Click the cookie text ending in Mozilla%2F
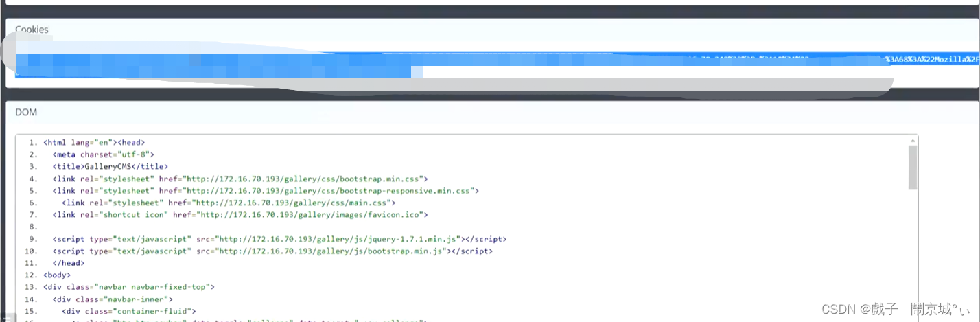Viewport: 980px width, 322px height. pyautogui.click(x=932, y=59)
